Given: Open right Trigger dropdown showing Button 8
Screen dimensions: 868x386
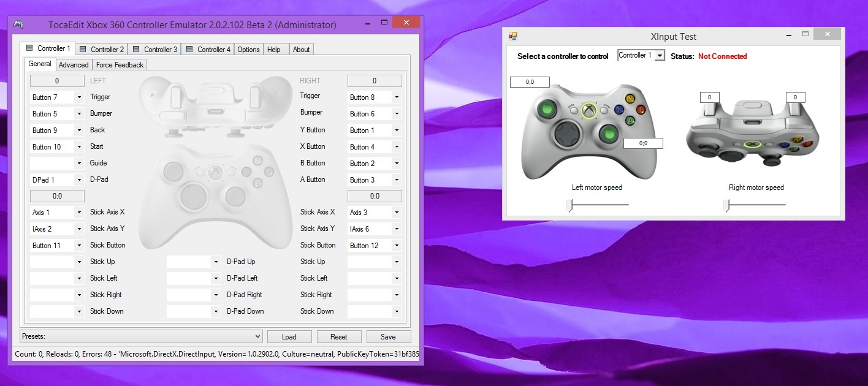Looking at the screenshot, I should (x=375, y=97).
